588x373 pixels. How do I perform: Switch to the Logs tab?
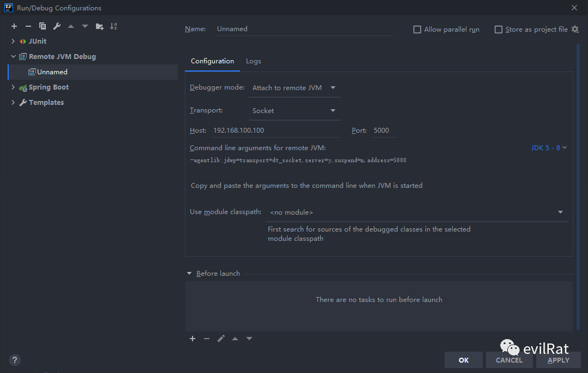point(254,61)
